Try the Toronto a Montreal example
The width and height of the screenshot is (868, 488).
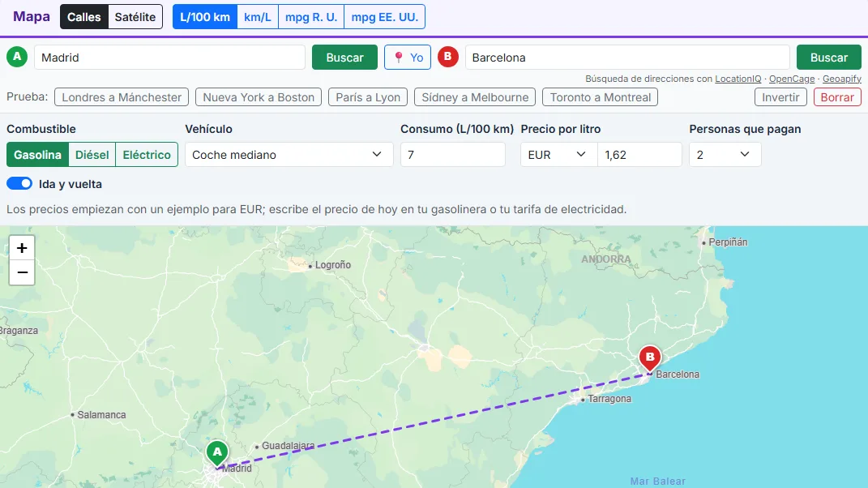(x=600, y=97)
